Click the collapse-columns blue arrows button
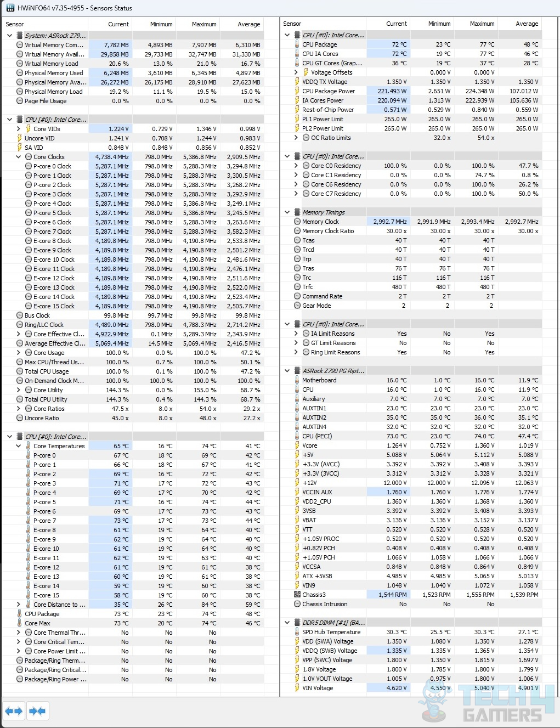The width and height of the screenshot is (560, 728). 37,711
